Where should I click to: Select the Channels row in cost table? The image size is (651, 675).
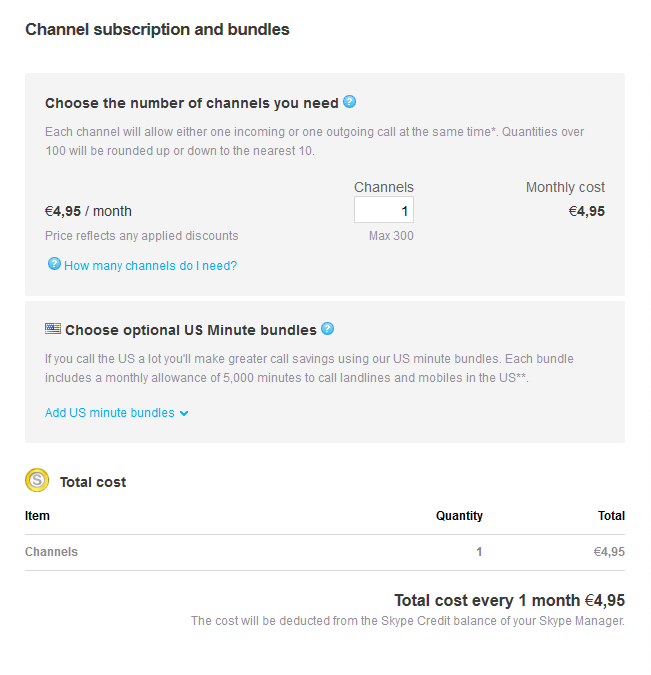tap(325, 552)
